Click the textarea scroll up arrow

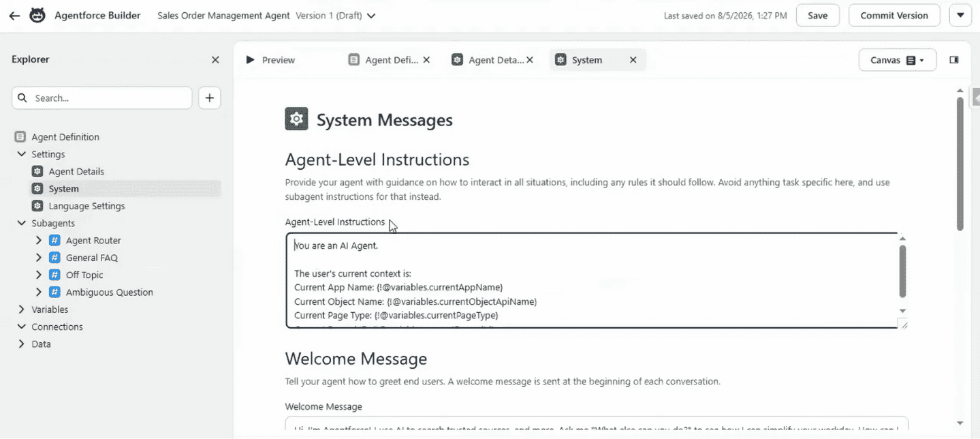[902, 239]
